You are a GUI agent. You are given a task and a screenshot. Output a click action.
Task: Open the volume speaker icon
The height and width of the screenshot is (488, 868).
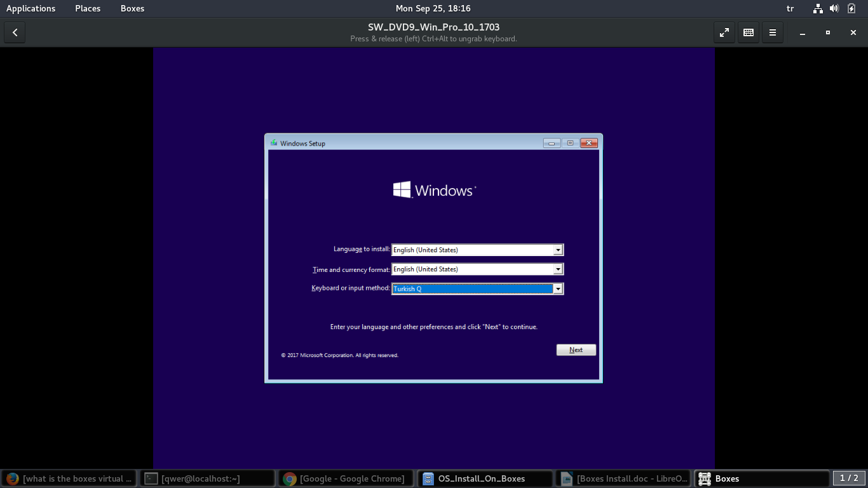coord(834,8)
